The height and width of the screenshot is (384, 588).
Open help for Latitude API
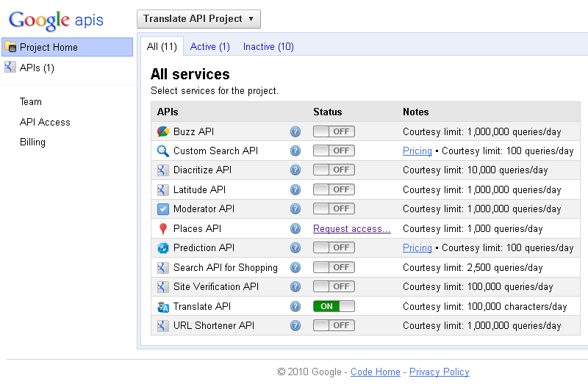295,189
